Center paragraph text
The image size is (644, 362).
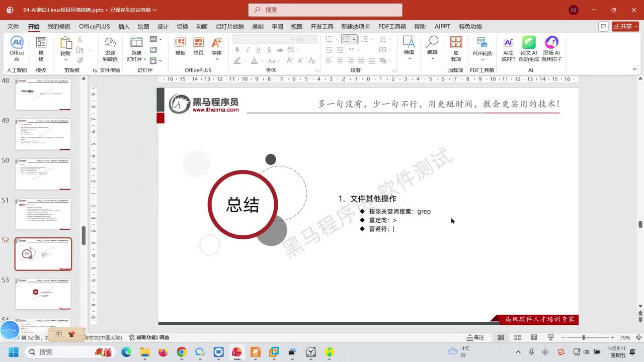(x=340, y=60)
